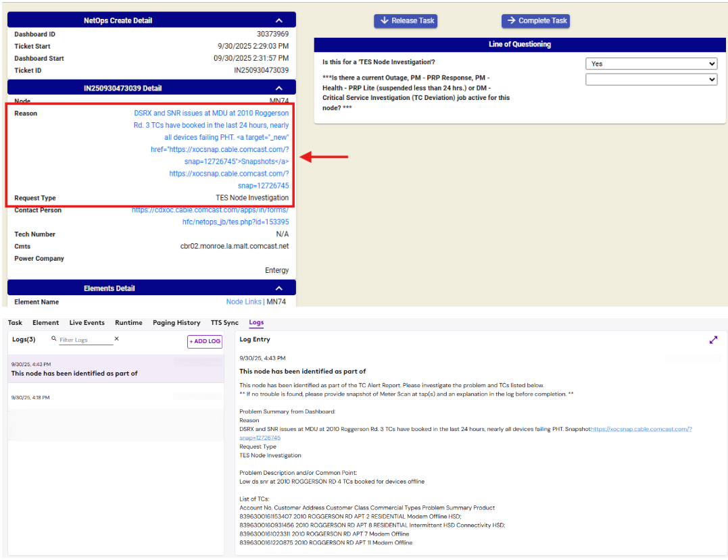Collapse the Elements Detail section
Viewport: 728px width, 560px height.
pos(279,288)
